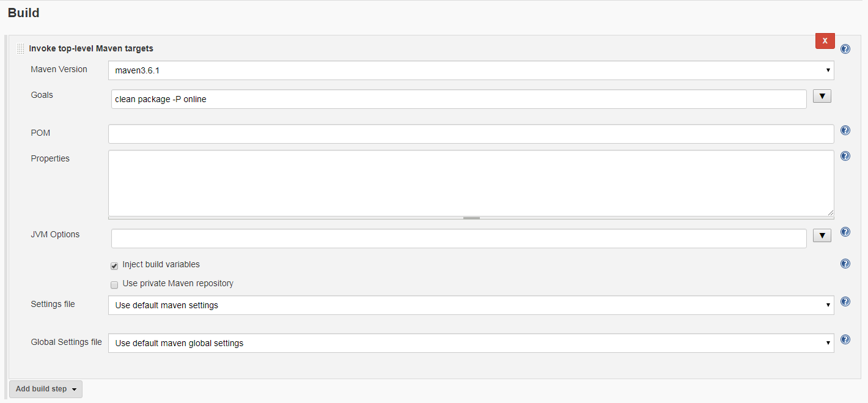
Task: Focus the POM input field
Action: click(471, 134)
